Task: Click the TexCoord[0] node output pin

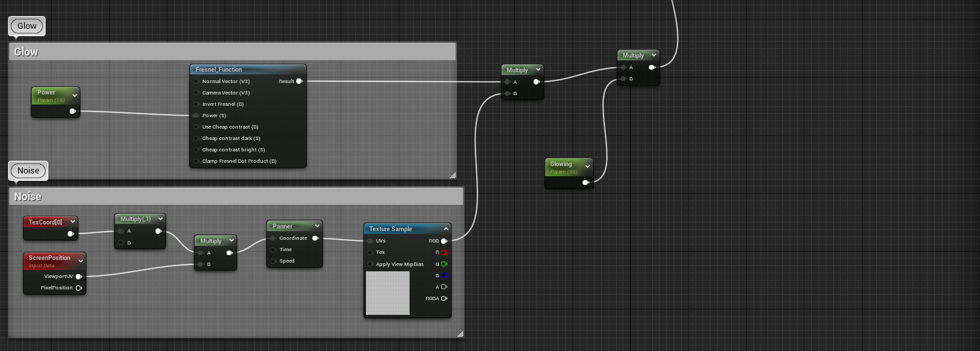Action: coord(70,234)
